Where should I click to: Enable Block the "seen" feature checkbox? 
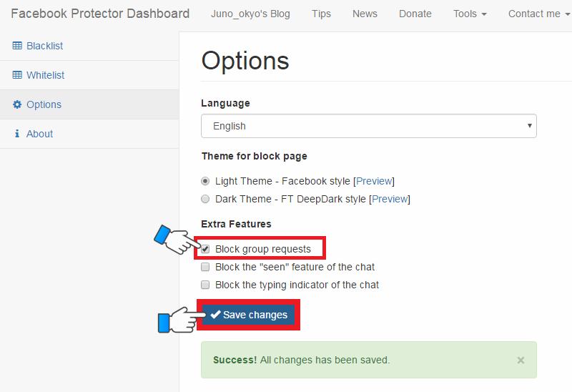click(x=205, y=267)
